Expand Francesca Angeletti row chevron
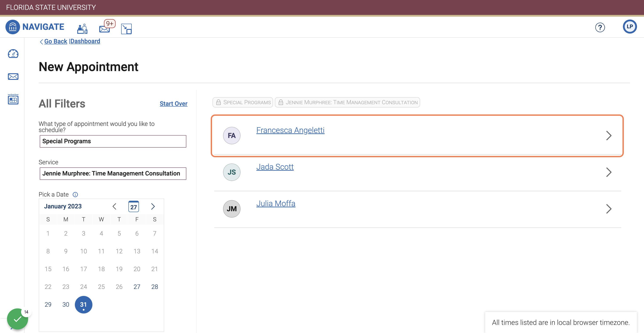This screenshot has height=333, width=644. tap(609, 136)
